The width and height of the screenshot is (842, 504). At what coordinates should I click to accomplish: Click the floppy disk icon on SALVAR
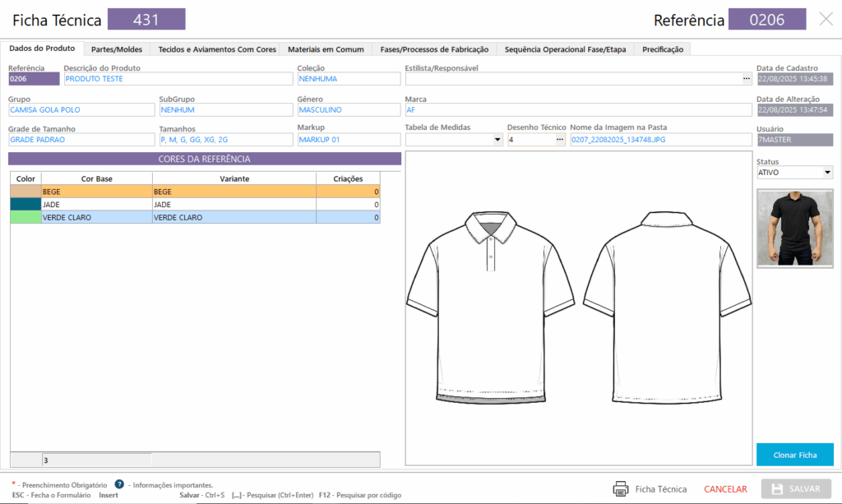[x=776, y=488]
